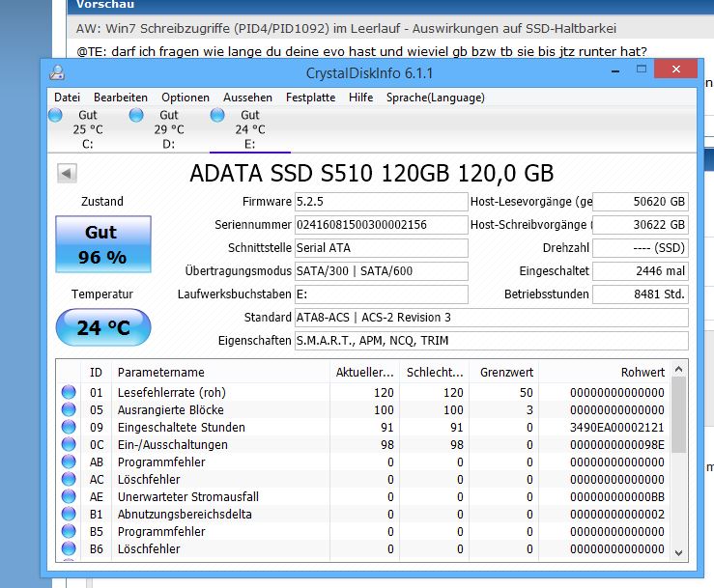
Task: Click status orb of Ausrangierte Blöcke row
Action: [69, 409]
